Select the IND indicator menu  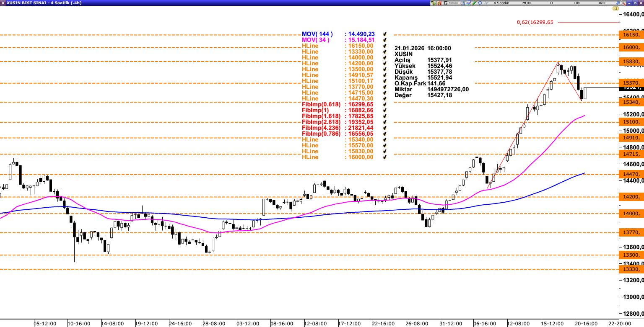(602, 3)
